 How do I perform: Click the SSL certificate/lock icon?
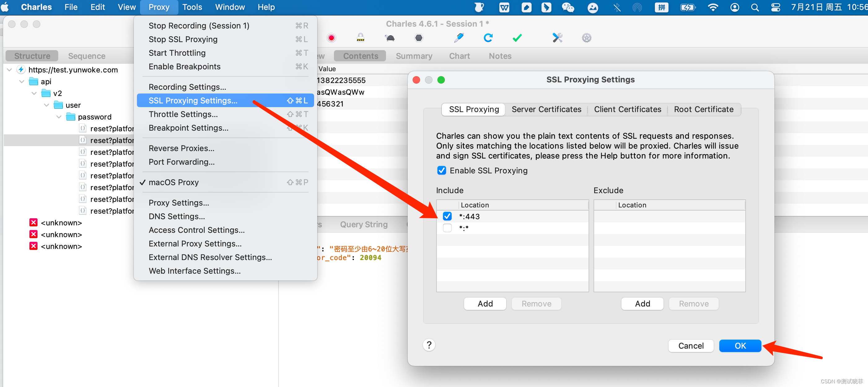click(x=360, y=37)
